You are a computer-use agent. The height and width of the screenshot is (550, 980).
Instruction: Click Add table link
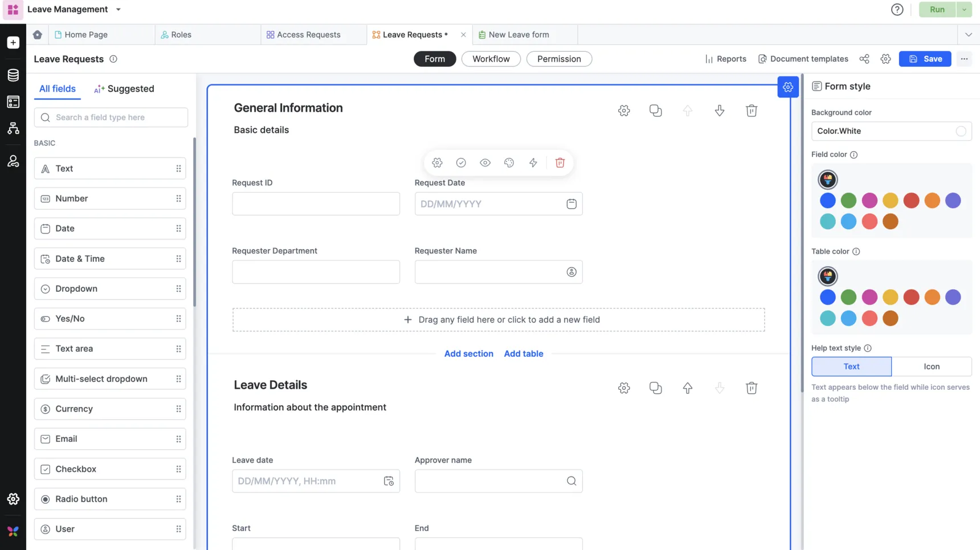tap(523, 354)
